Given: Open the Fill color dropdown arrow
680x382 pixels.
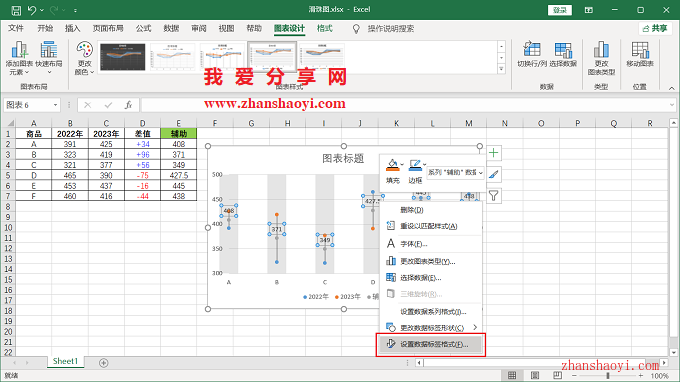Looking at the screenshot, I should tap(402, 164).
